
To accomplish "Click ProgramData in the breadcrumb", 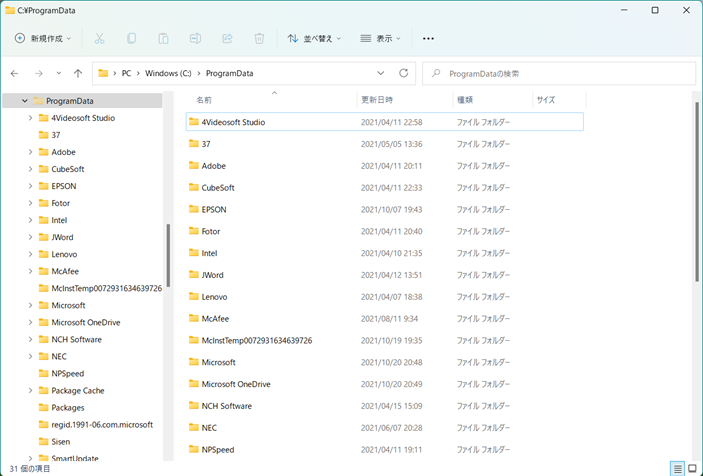I will pyautogui.click(x=230, y=73).
